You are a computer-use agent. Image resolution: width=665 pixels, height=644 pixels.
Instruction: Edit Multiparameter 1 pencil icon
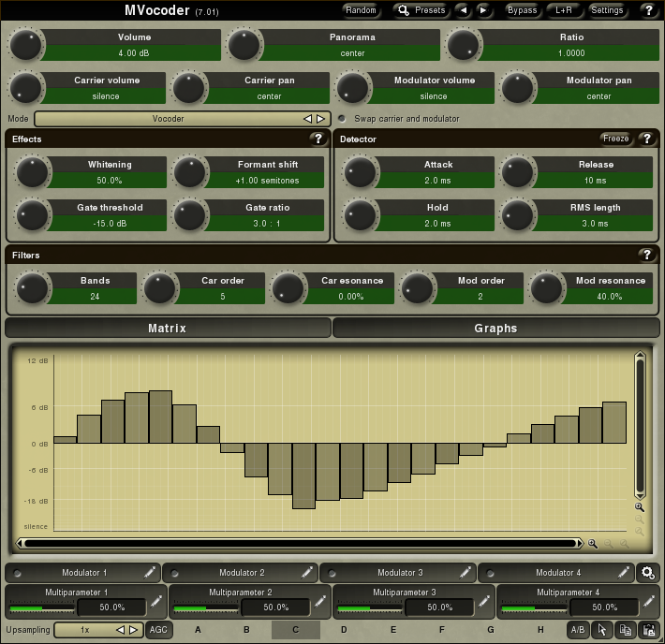pyautogui.click(x=156, y=602)
